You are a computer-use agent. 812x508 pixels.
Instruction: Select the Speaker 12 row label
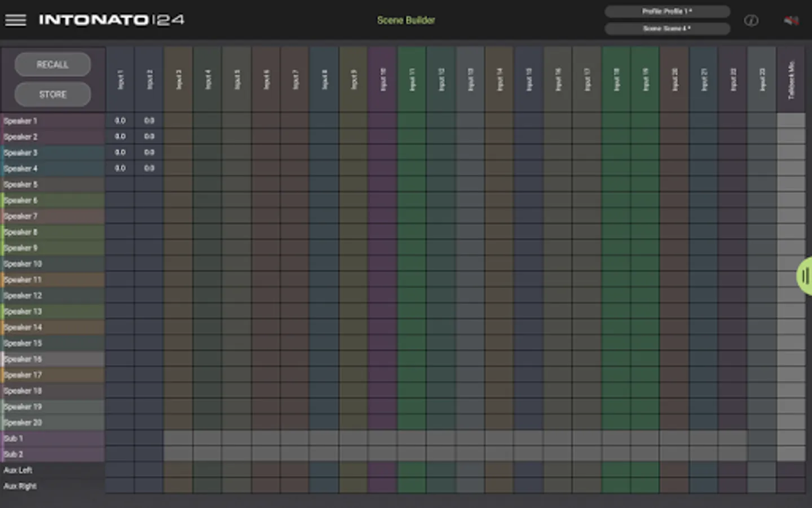[x=53, y=295]
